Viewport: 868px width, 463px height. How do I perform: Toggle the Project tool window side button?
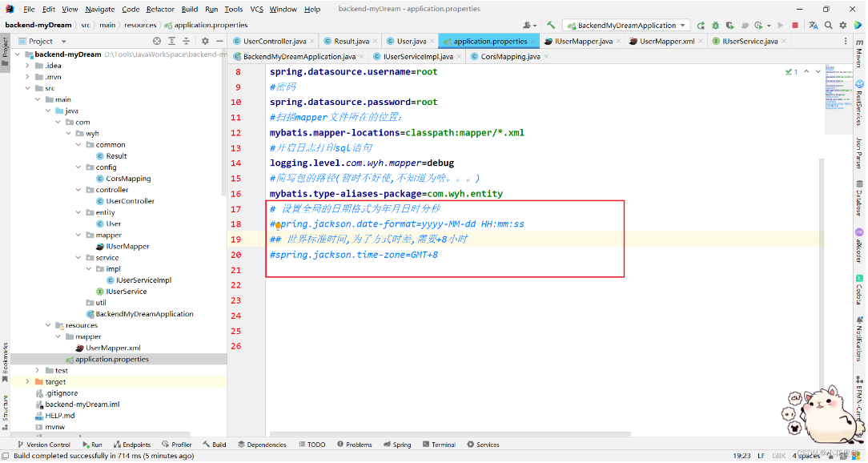[x=5, y=51]
